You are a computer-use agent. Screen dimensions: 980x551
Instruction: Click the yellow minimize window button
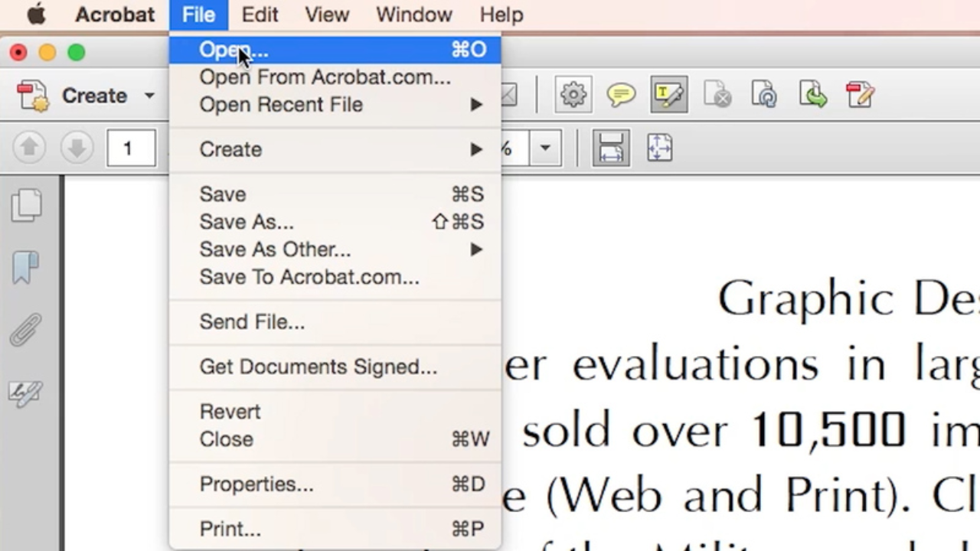[47, 52]
